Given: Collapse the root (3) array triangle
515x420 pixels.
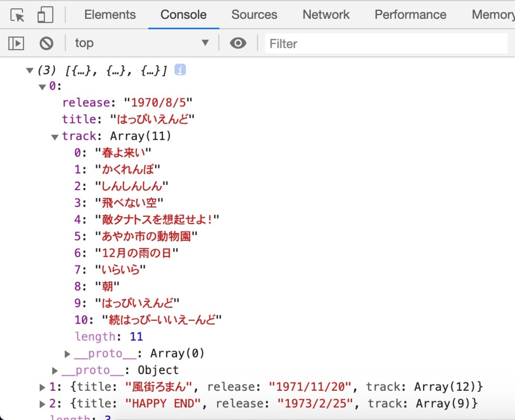Looking at the screenshot, I should 29,71.
